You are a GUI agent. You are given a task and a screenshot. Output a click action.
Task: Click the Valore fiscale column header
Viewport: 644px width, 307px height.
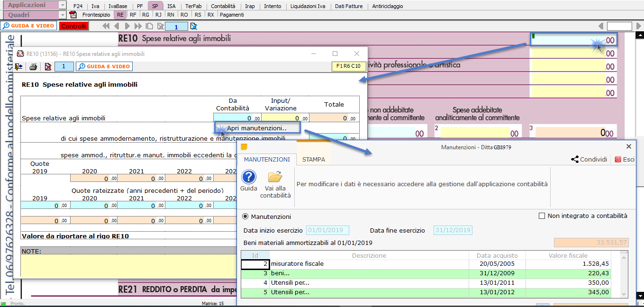click(568, 255)
